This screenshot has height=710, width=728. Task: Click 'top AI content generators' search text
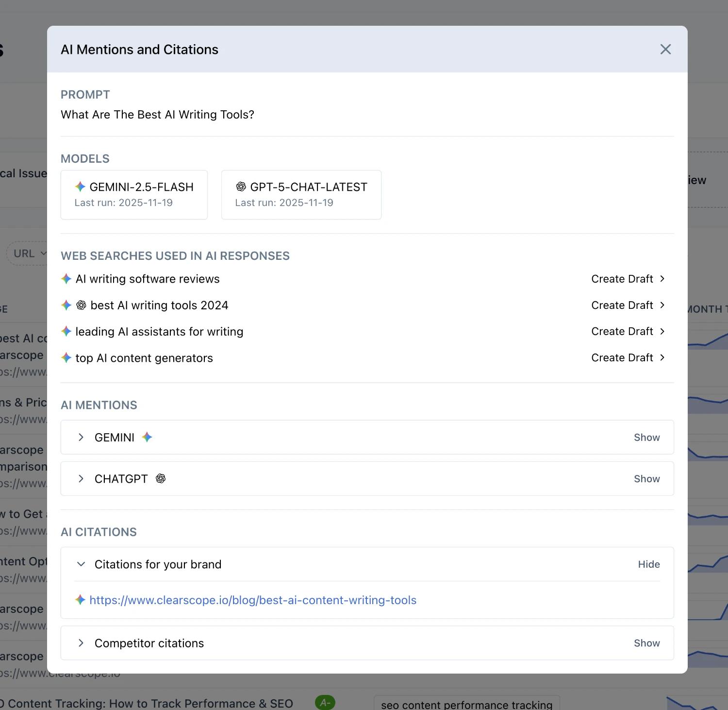coord(144,358)
